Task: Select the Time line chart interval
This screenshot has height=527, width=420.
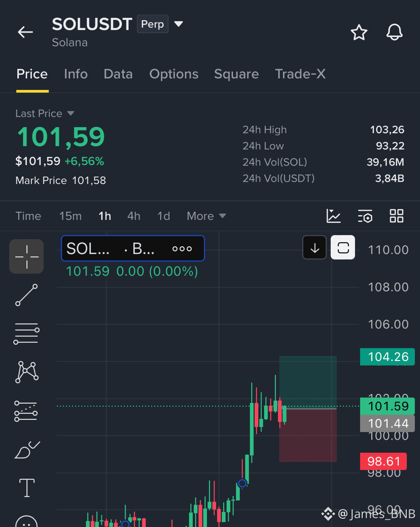Action: (x=28, y=216)
